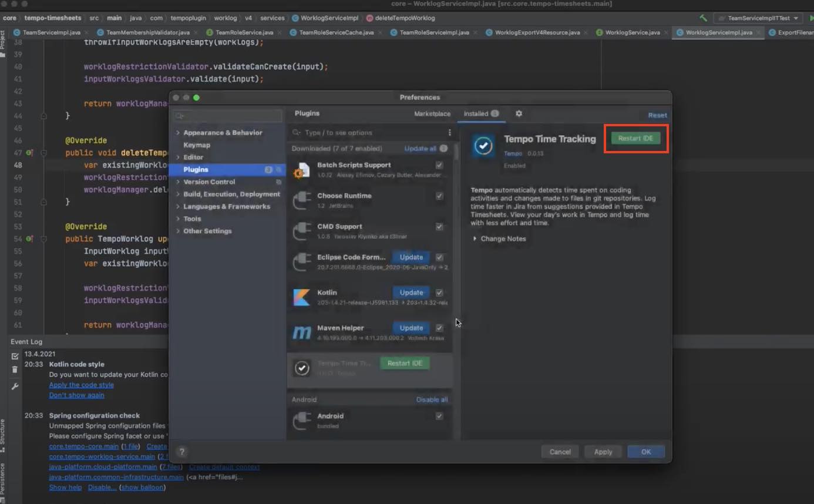Click the Tempo logo in details pane

(x=483, y=145)
